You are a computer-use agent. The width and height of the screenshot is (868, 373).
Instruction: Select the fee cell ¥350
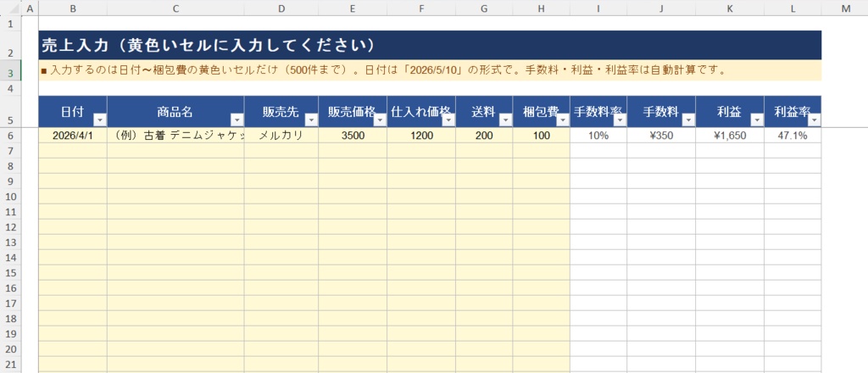(x=661, y=136)
